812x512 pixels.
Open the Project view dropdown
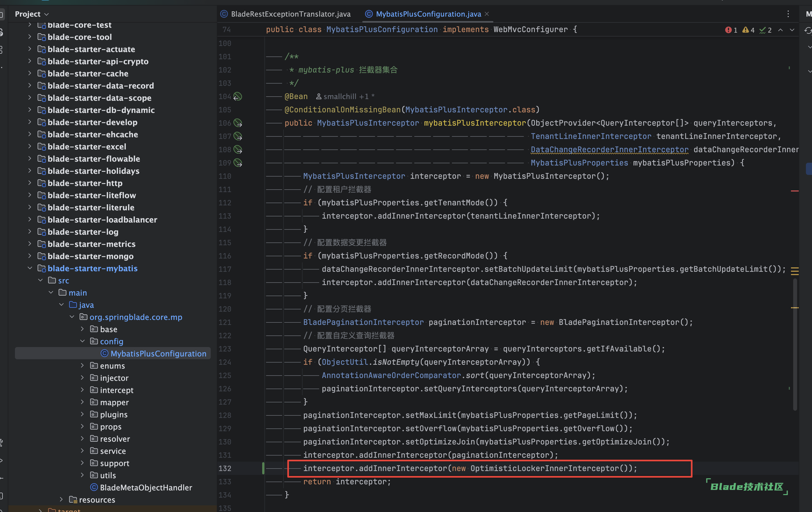pos(32,14)
